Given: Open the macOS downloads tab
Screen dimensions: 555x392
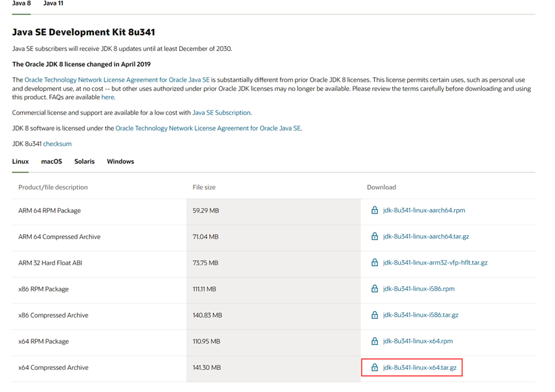Looking at the screenshot, I should (x=52, y=161).
